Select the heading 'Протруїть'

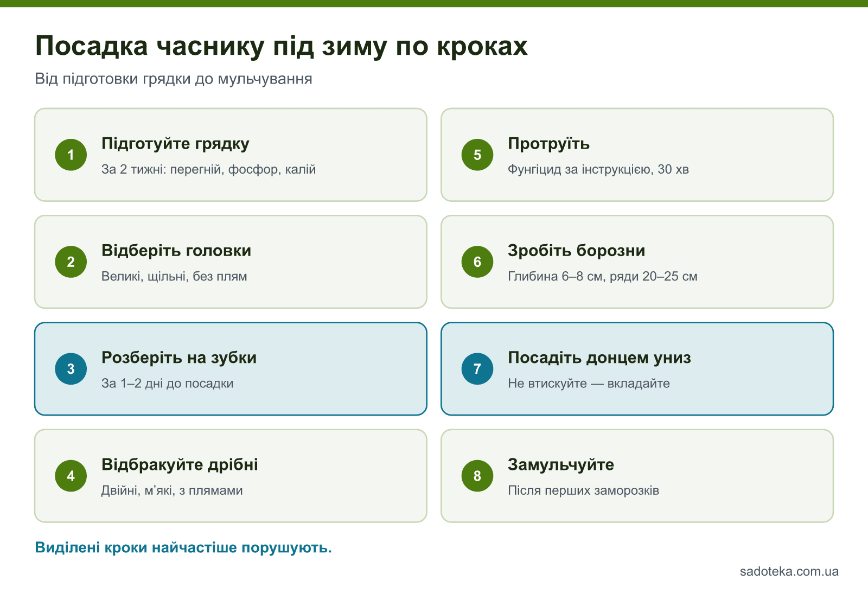pos(548,143)
